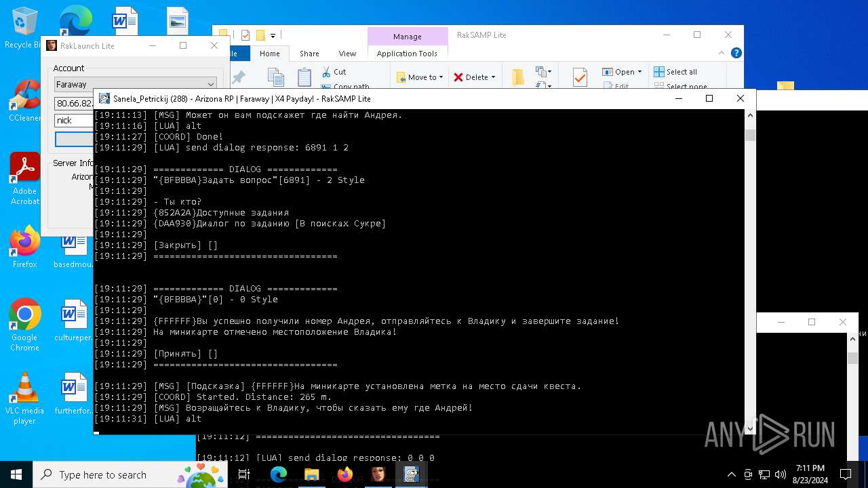868x488 pixels.
Task: Open Edge from the taskbar
Action: pos(278,474)
